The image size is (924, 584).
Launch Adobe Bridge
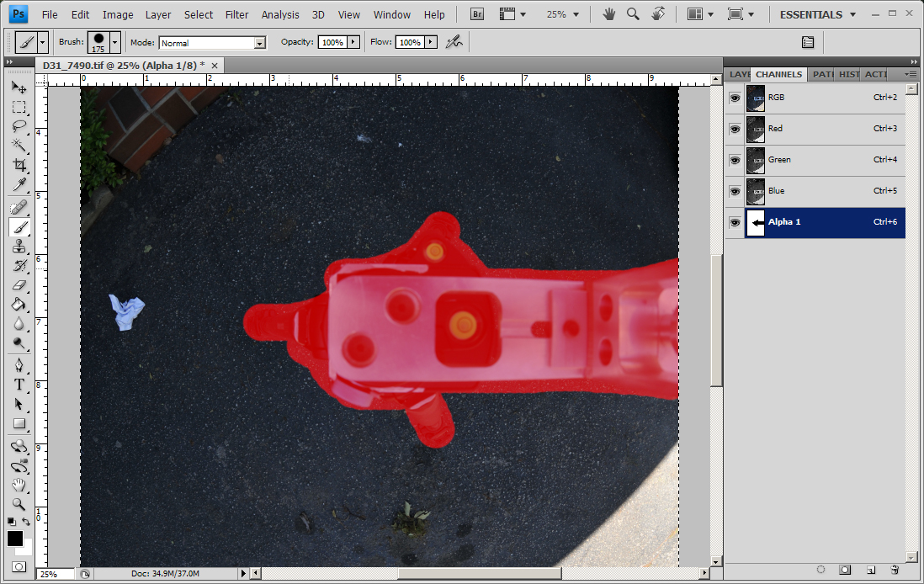pyautogui.click(x=477, y=14)
